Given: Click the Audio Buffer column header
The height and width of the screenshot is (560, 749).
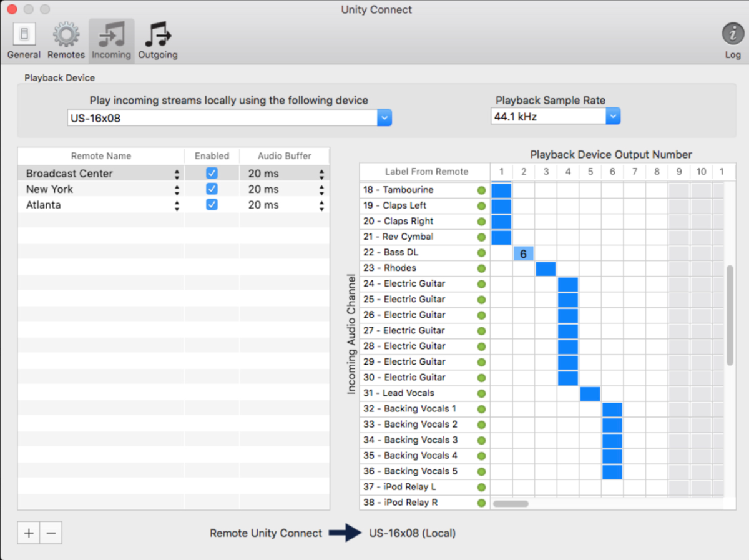Looking at the screenshot, I should (x=284, y=156).
